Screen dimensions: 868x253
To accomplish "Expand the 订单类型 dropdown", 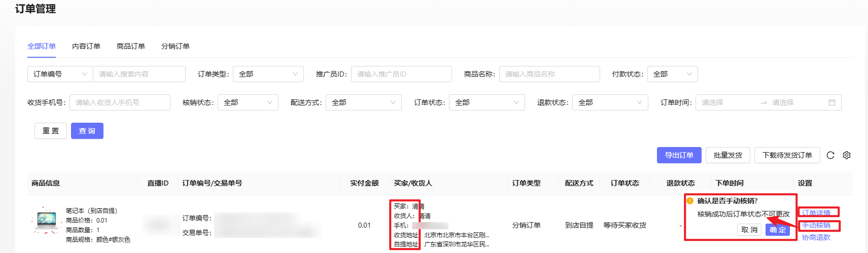I will (268, 74).
